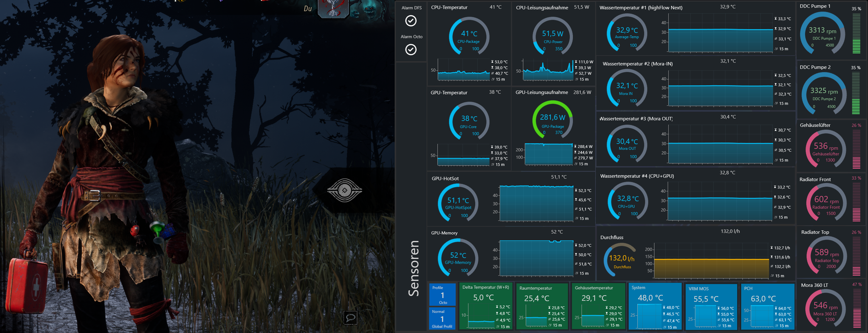This screenshot has width=868, height=333.
Task: Click the "Du" label in the game
Action: (308, 9)
